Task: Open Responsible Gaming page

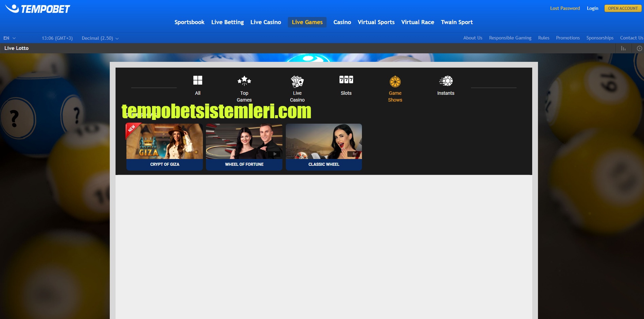Action: point(510,38)
